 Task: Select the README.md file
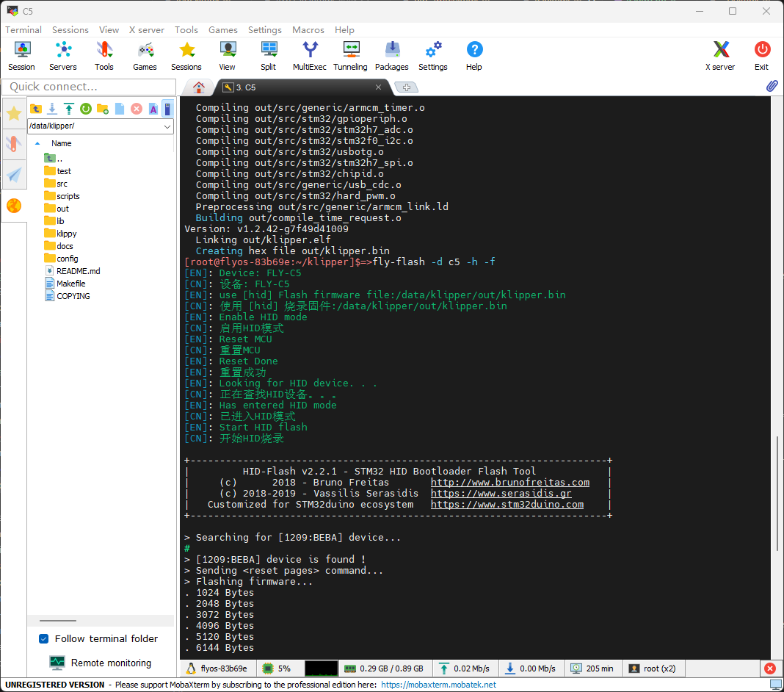(73, 270)
